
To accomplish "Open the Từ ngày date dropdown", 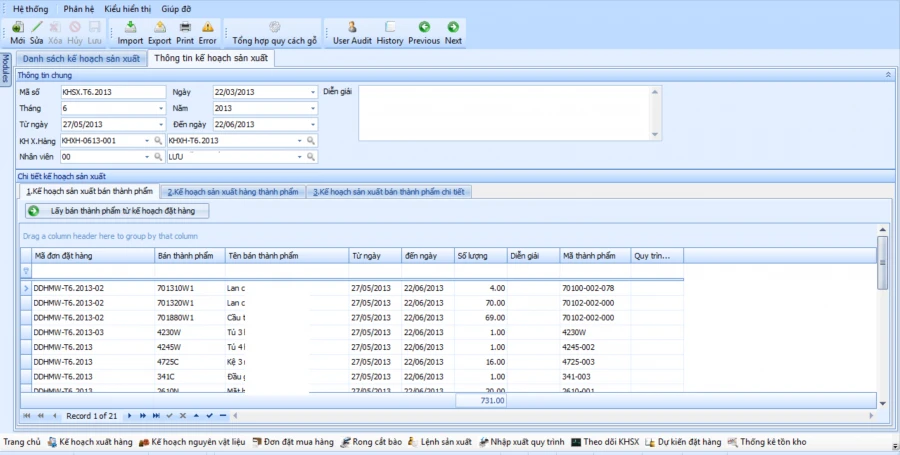I will pos(161,124).
